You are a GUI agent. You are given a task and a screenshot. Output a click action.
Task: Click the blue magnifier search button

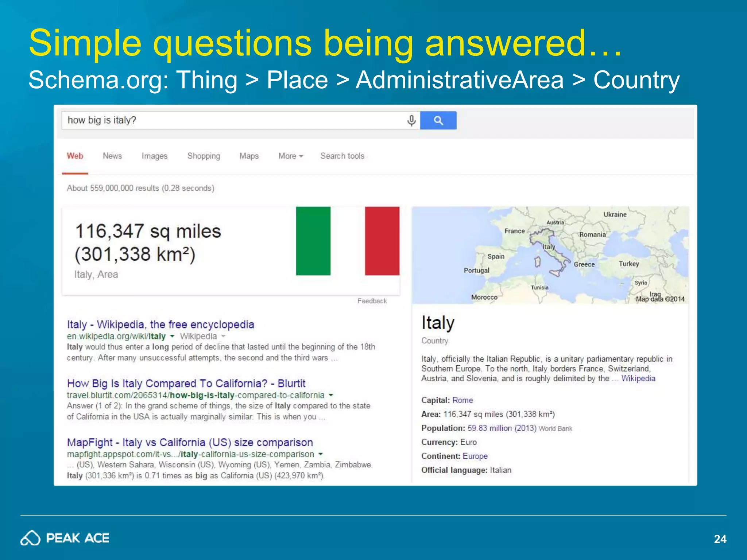click(x=438, y=120)
